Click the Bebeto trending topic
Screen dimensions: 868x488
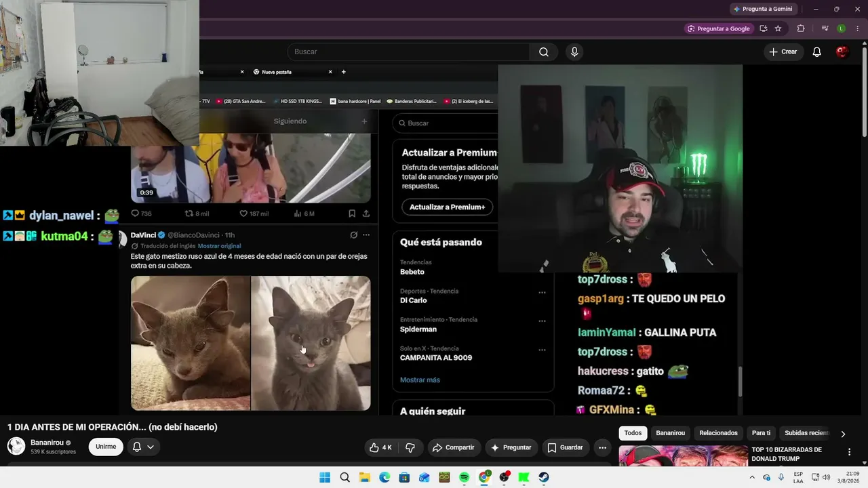412,272
